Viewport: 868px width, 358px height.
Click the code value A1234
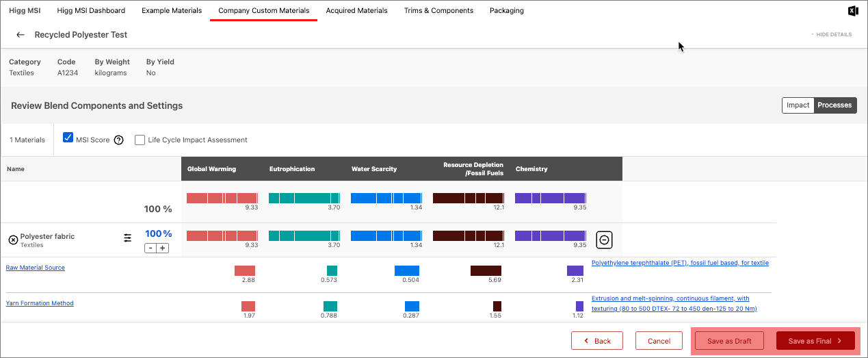pos(66,73)
